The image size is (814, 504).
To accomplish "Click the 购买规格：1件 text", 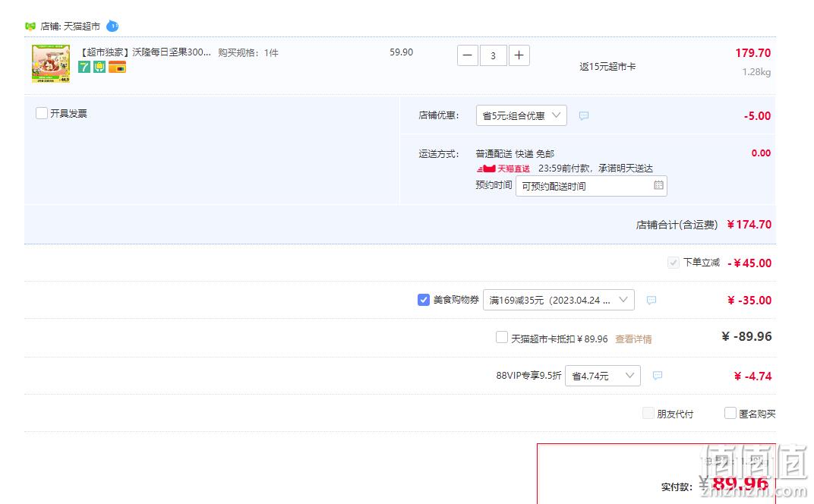I will pos(248,53).
